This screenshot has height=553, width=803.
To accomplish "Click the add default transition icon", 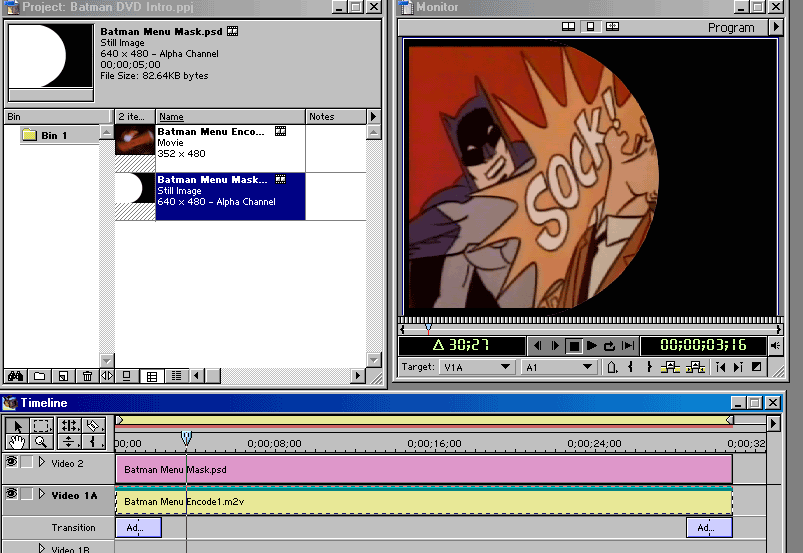I will 756,367.
